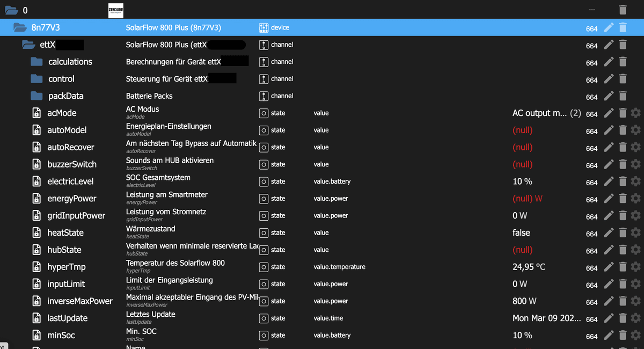Open settings gear for minSoc
Image resolution: width=644 pixels, height=349 pixels.
[636, 335]
